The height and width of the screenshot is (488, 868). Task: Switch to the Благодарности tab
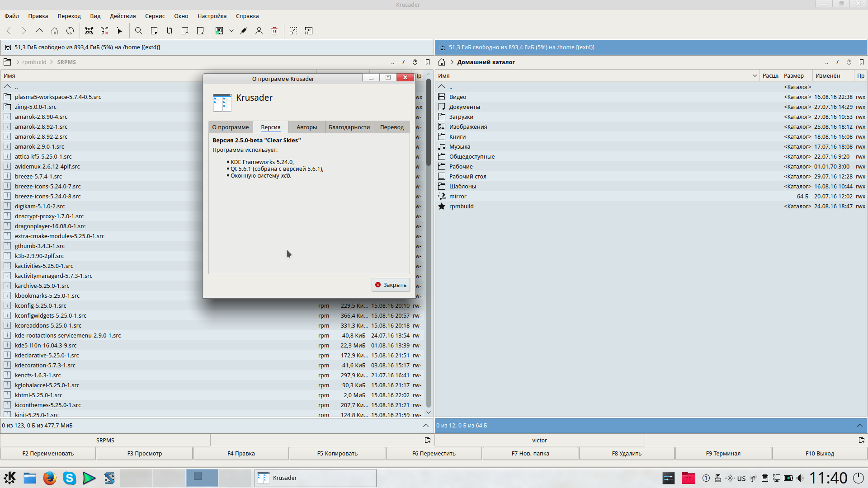point(349,127)
